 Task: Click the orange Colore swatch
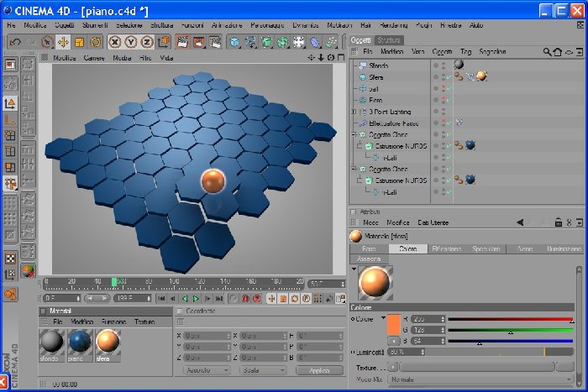click(394, 325)
